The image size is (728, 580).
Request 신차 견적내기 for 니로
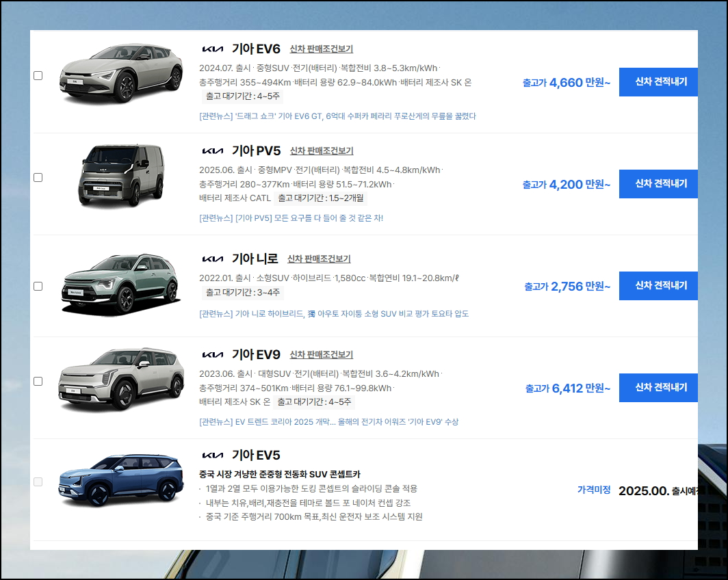pyautogui.click(x=658, y=286)
